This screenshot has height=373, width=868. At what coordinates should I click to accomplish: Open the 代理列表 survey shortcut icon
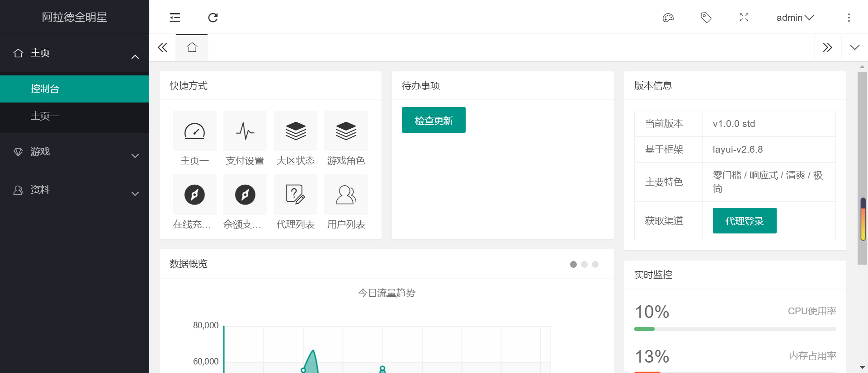point(296,195)
